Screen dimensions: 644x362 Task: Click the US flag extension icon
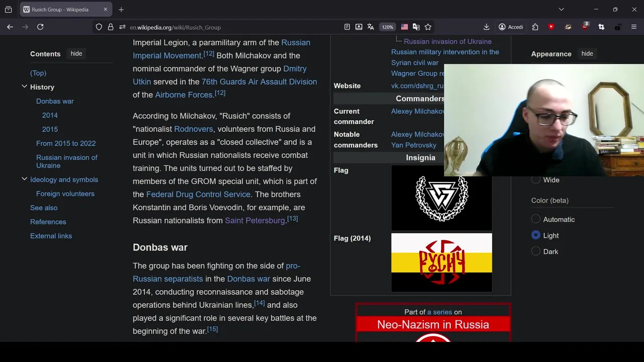click(405, 27)
